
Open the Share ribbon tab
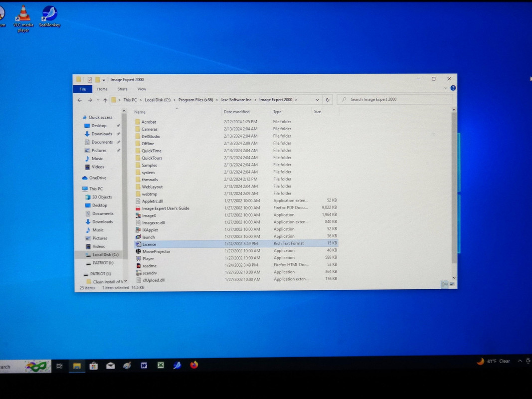point(123,89)
